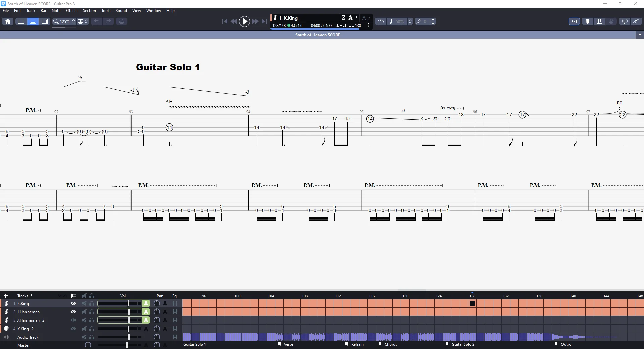Open the Effects menu
The height and width of the screenshot is (349, 644).
click(71, 11)
